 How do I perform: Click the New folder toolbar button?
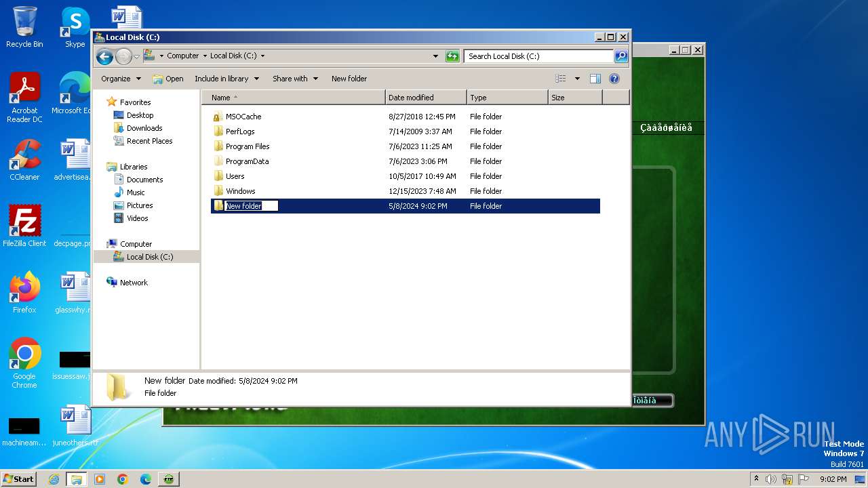[x=349, y=79]
